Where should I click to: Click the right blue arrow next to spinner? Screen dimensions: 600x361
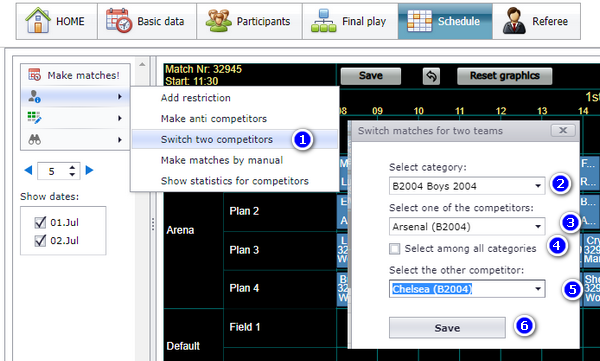pos(90,170)
